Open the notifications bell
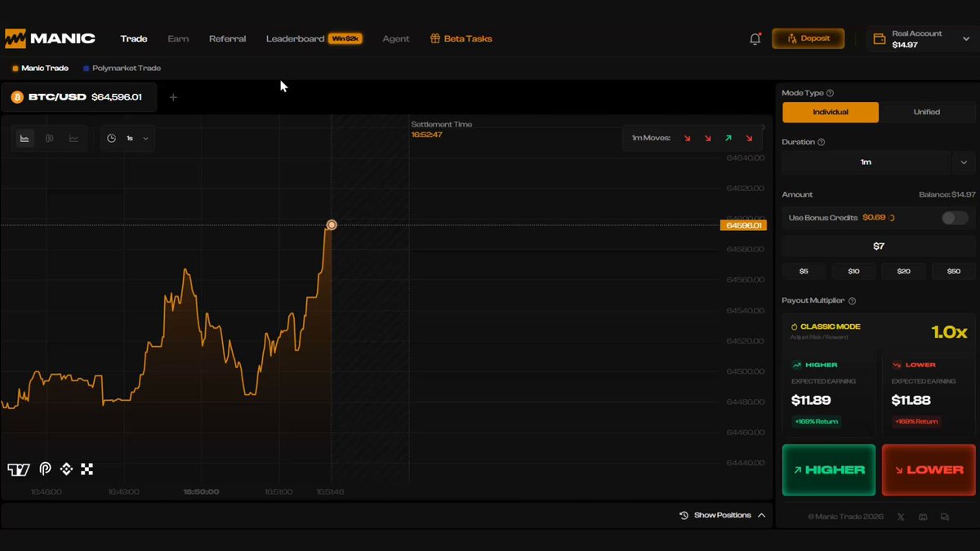The height and width of the screenshot is (551, 980). [755, 38]
